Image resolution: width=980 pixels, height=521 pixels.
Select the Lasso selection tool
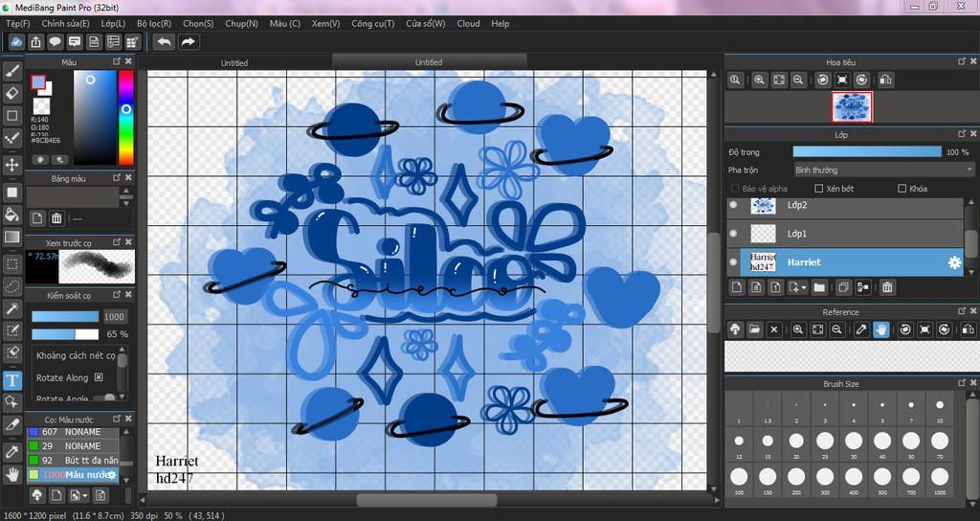pos(11,285)
